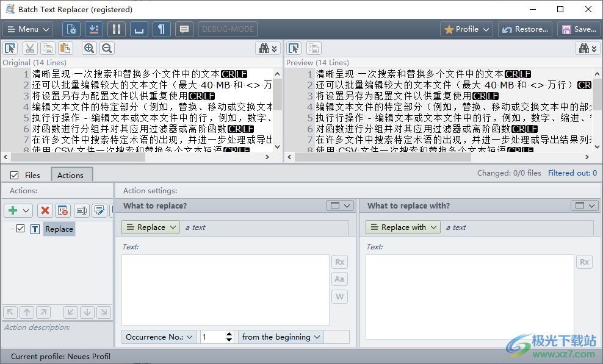
Task: Click the file settings icon with gear
Action: 71,29
